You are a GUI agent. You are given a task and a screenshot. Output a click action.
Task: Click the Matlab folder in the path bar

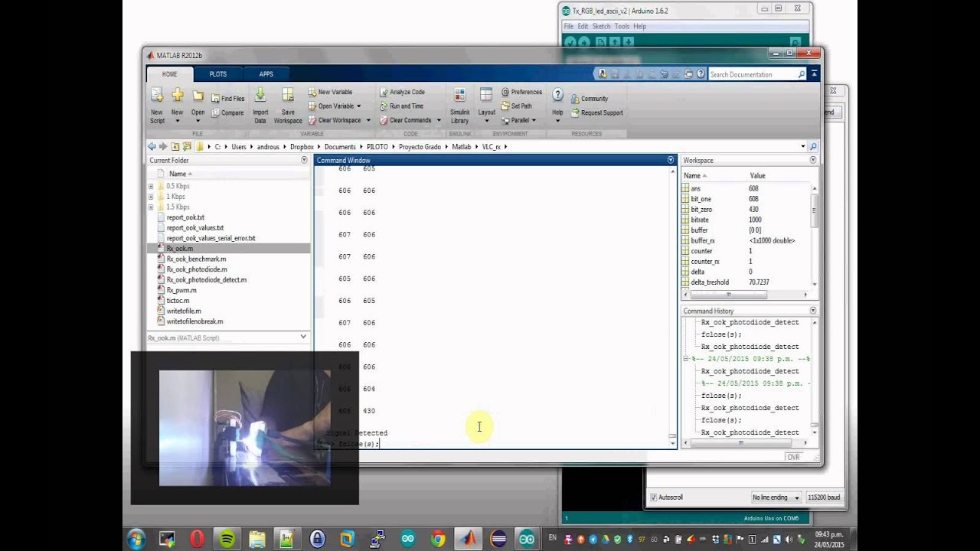(462, 146)
